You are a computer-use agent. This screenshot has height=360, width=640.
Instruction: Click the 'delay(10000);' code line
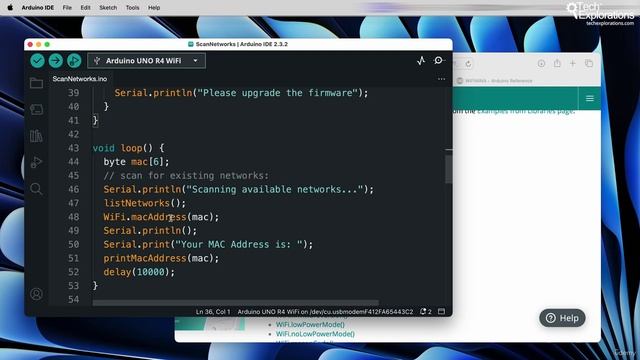[x=139, y=272]
